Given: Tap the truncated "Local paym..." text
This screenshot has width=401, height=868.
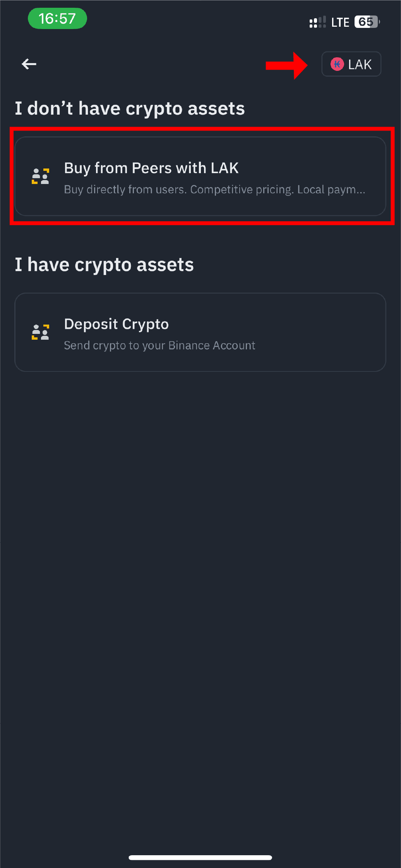Looking at the screenshot, I should coord(331,189).
